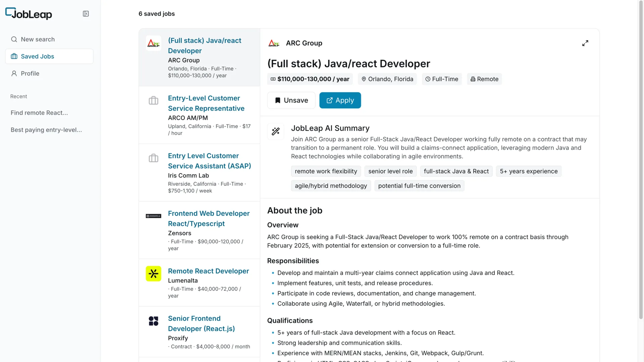Screen dimensions: 644x362
Task: Click ARC Group logo in detail header
Action: [274, 43]
